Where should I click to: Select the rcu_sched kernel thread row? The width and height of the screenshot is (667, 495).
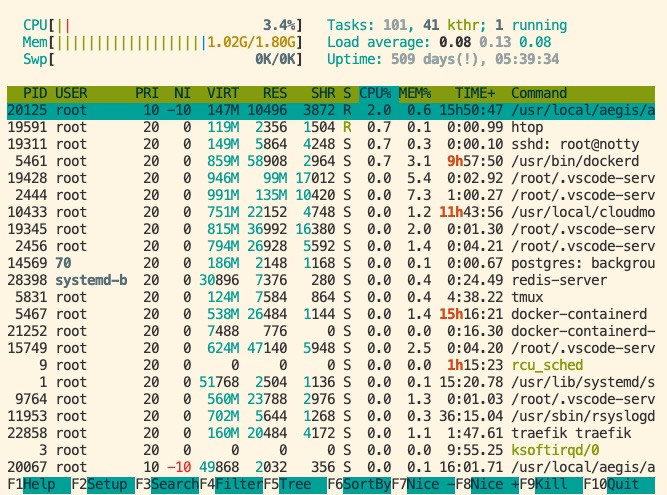(331, 365)
